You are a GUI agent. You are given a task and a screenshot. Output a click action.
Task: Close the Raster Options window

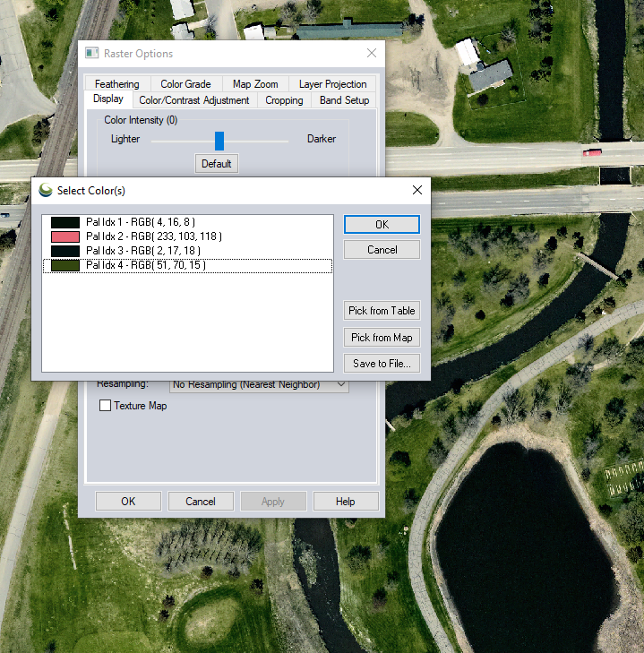tap(372, 53)
